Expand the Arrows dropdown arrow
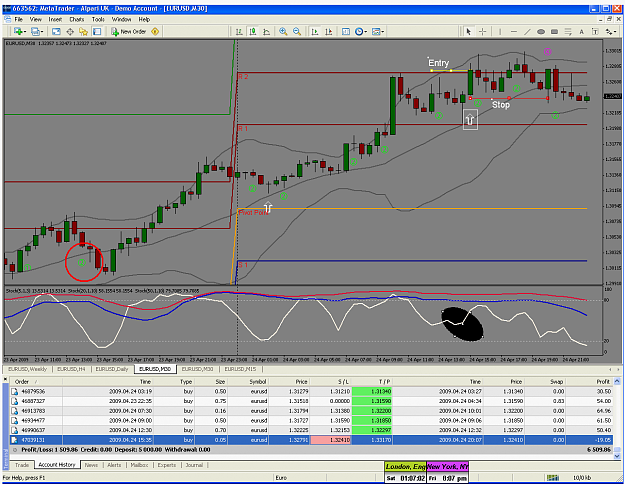 pyautogui.click(x=615, y=32)
